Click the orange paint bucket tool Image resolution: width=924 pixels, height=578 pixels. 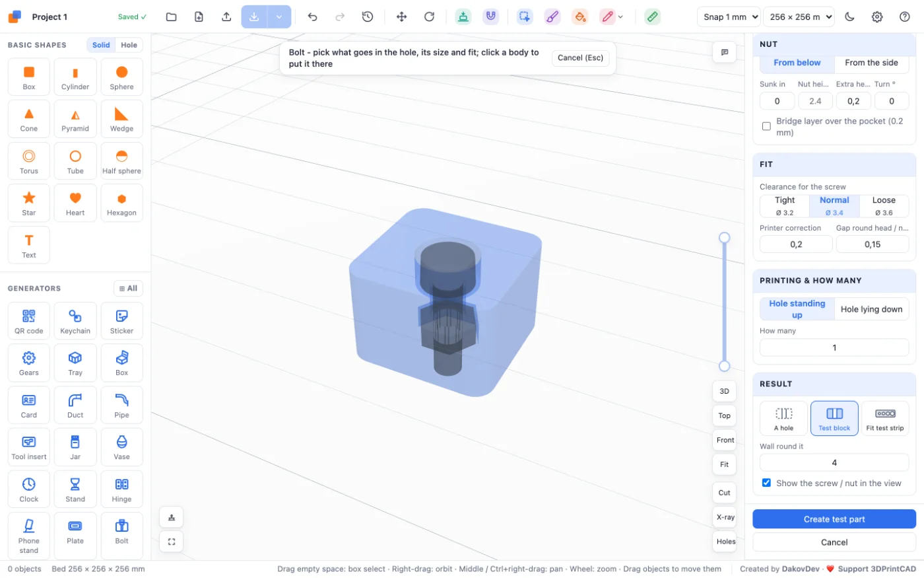point(579,17)
